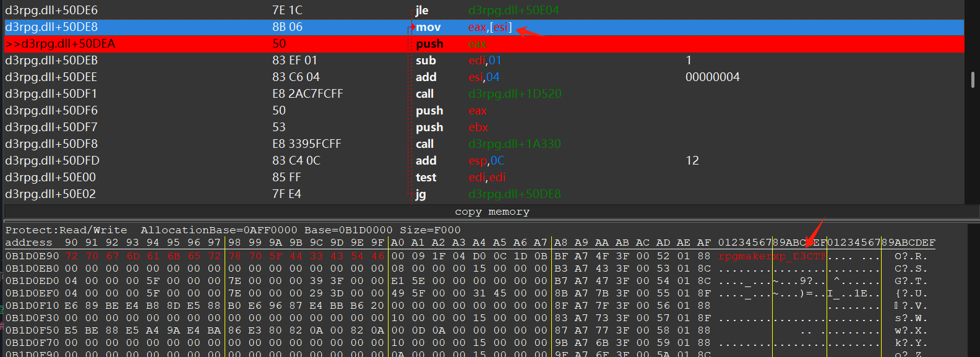Select hex dump row 0B1D0F30
Viewport: 980px width, 357px height.
click(x=32, y=318)
